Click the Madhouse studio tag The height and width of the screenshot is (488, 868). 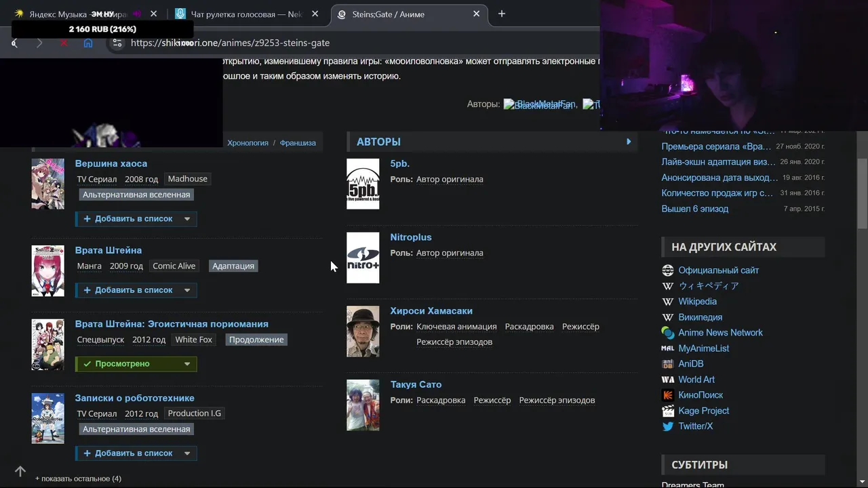click(188, 179)
